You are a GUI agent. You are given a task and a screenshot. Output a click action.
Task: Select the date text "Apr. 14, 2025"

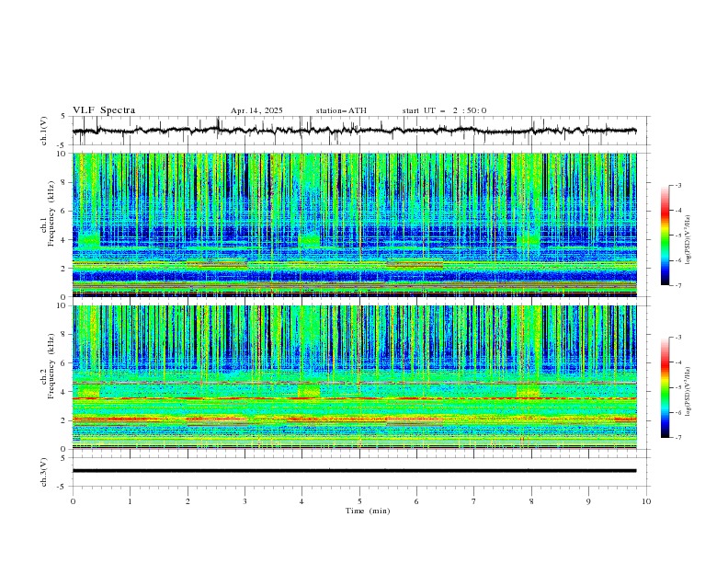click(256, 110)
